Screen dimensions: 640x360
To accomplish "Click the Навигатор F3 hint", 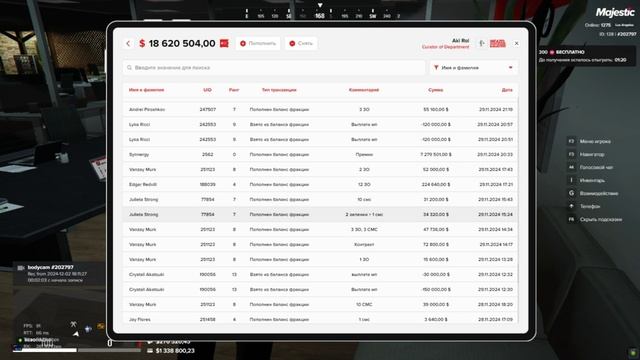I will pos(586,154).
